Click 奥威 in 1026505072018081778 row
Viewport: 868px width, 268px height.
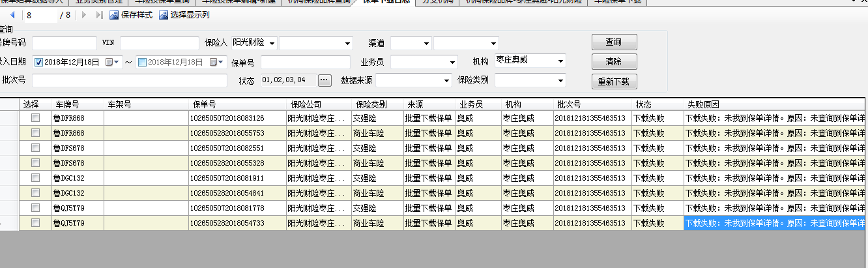tap(479, 208)
